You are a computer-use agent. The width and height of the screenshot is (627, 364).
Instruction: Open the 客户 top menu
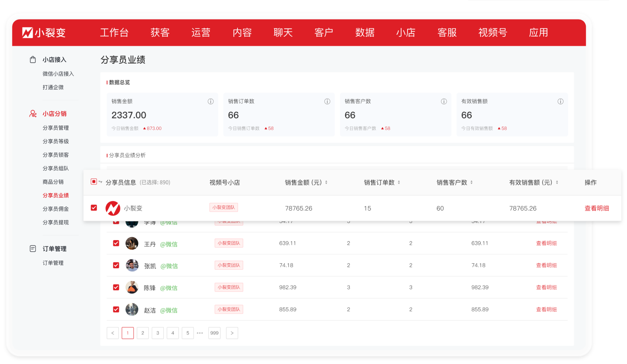click(324, 32)
